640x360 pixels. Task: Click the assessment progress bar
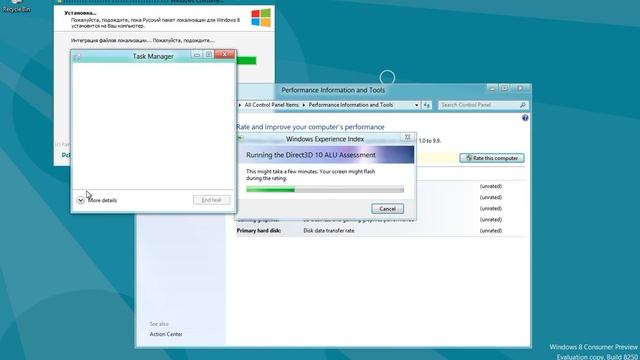pos(325,189)
